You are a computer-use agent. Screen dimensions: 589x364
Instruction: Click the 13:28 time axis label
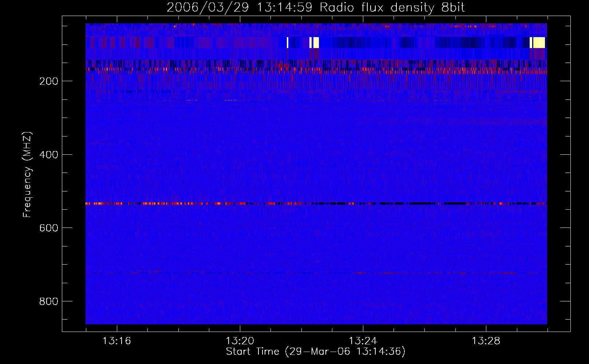486,341
